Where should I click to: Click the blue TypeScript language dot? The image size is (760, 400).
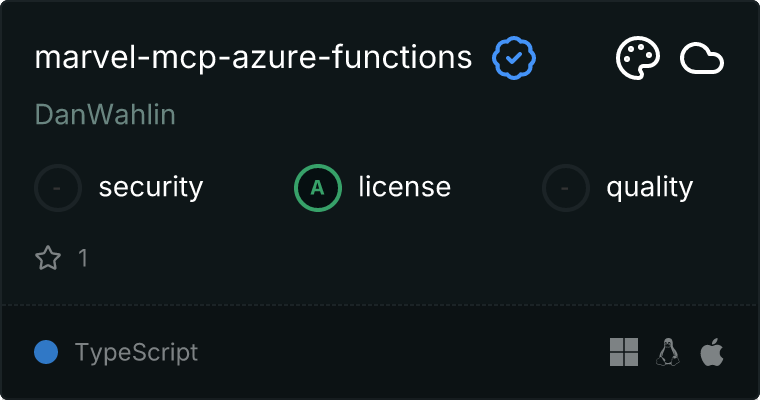[x=45, y=352]
